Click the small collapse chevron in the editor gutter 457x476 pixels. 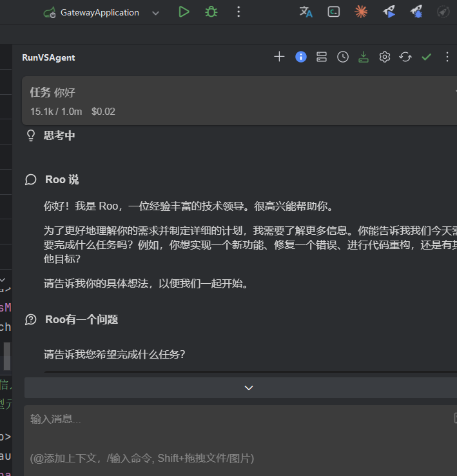point(3,280)
